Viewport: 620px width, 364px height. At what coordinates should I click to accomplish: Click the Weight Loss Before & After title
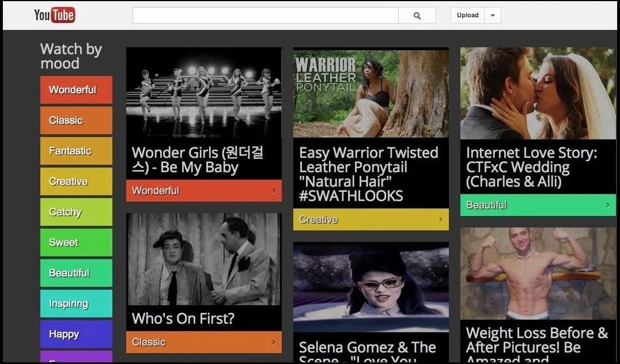tap(536, 344)
